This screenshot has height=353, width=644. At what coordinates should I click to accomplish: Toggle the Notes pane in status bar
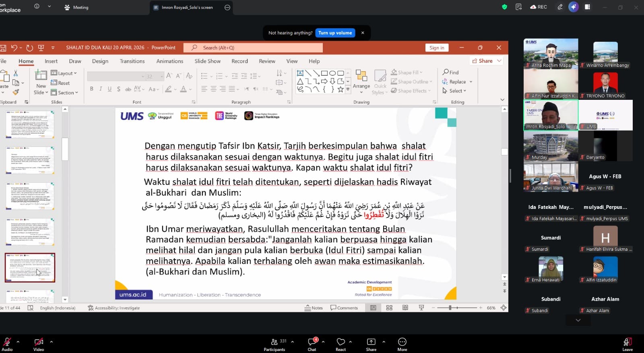tap(314, 308)
